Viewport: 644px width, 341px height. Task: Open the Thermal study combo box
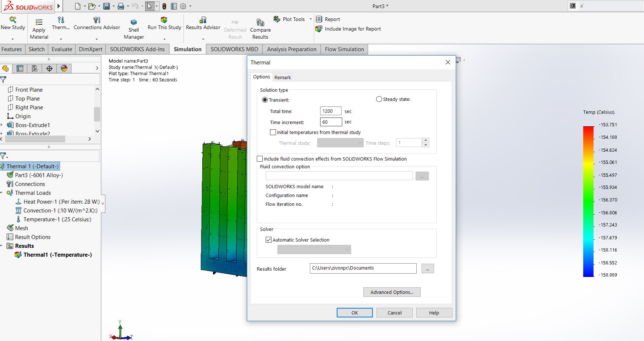click(340, 143)
